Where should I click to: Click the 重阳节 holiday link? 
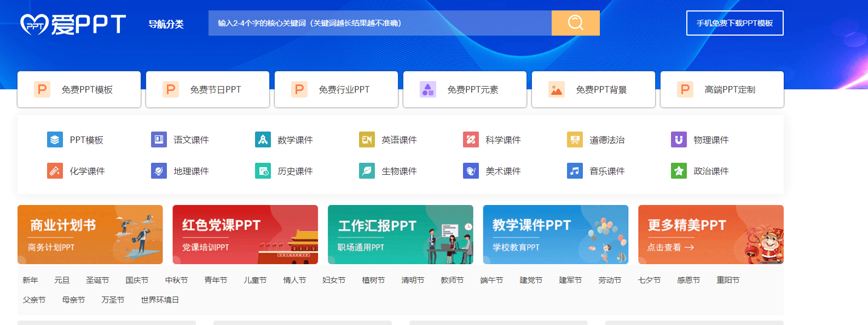tap(728, 280)
